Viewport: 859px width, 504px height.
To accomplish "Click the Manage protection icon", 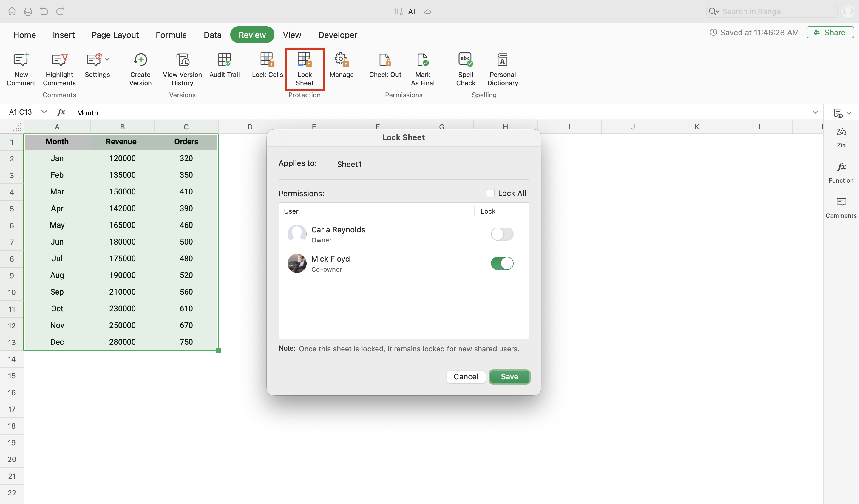I will [x=341, y=60].
